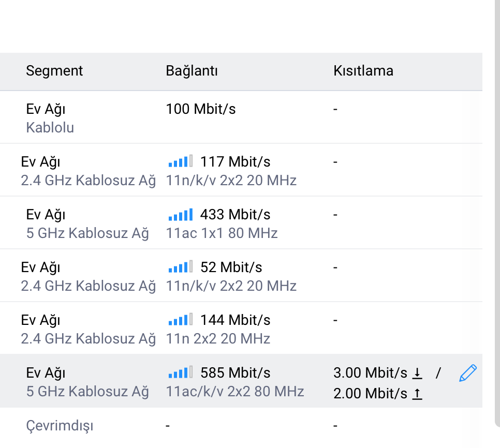Click the upload arrow next to 2.00 Mbit/s

pyautogui.click(x=417, y=394)
